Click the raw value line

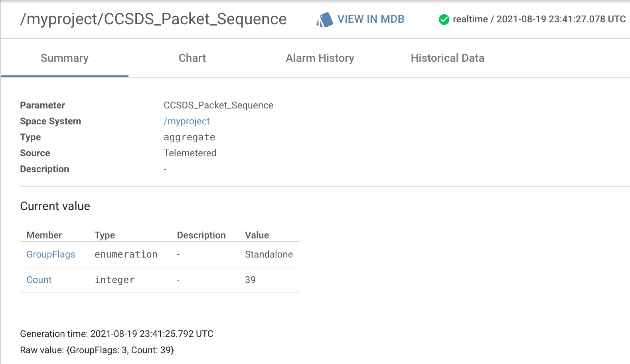pyautogui.click(x=97, y=350)
